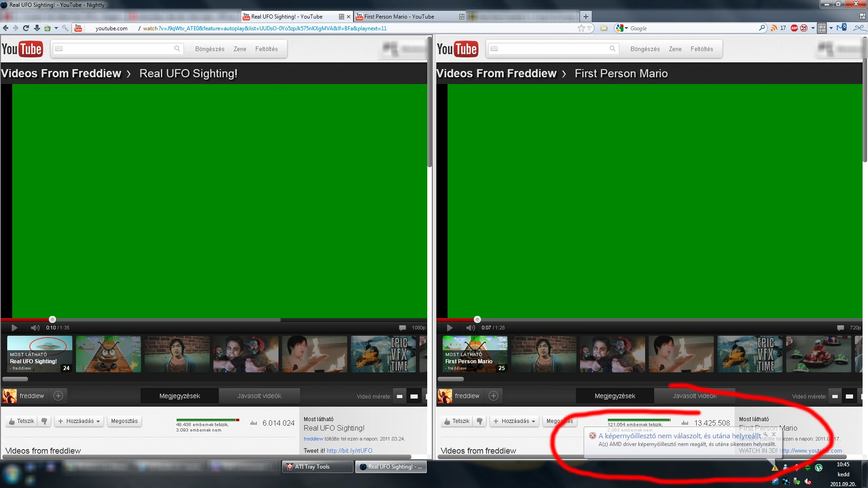This screenshot has width=868, height=488.
Task: Select larger video size in left player
Action: [x=414, y=396]
